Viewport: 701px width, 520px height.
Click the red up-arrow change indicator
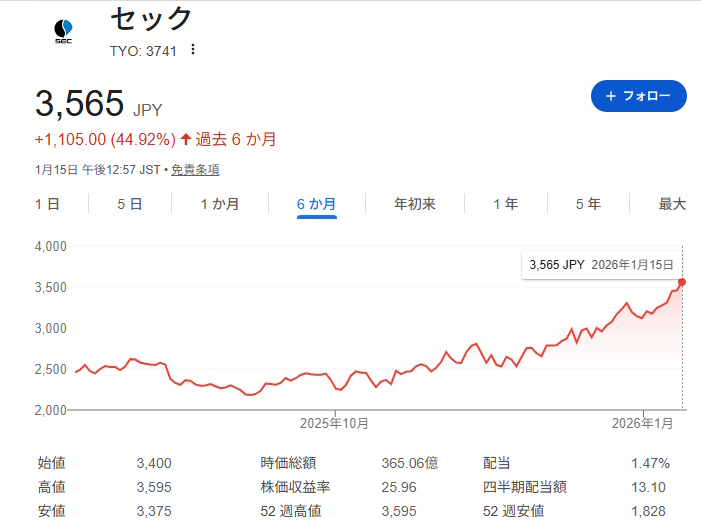click(x=185, y=139)
